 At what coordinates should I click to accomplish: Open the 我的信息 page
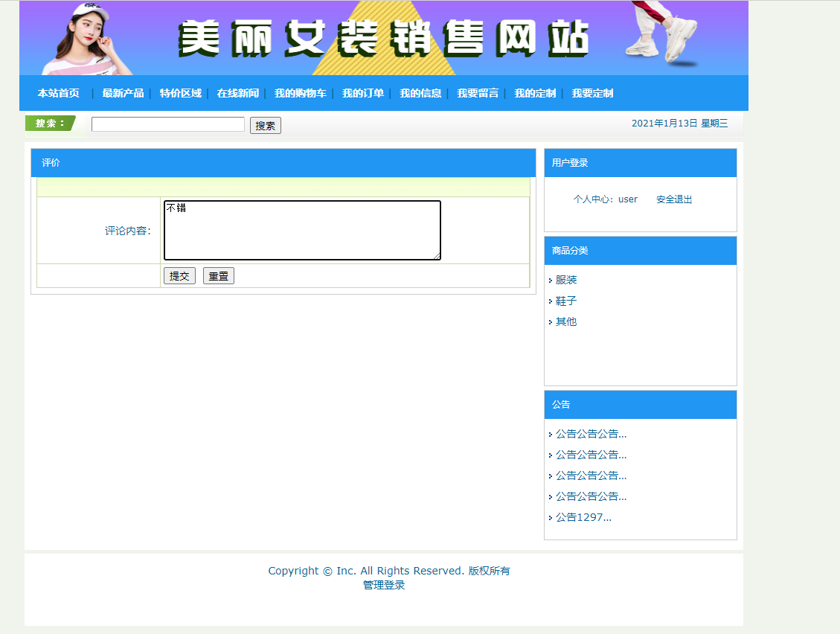tap(420, 93)
